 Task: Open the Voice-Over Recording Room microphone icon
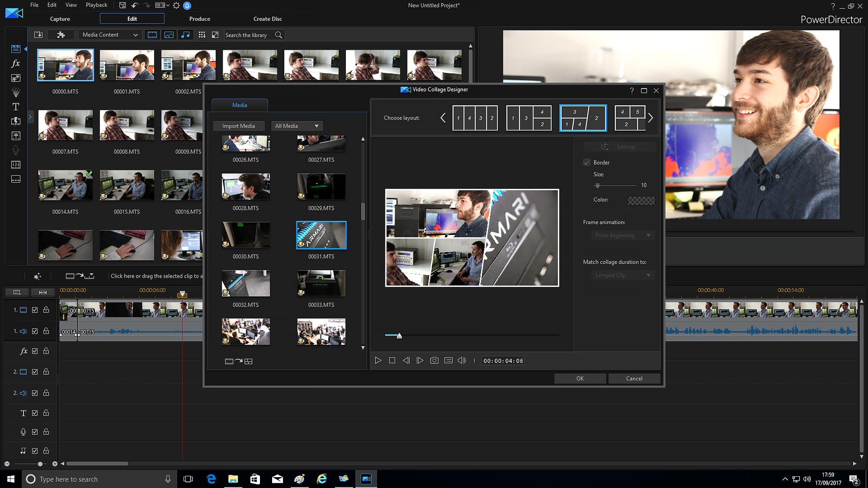tap(16, 150)
